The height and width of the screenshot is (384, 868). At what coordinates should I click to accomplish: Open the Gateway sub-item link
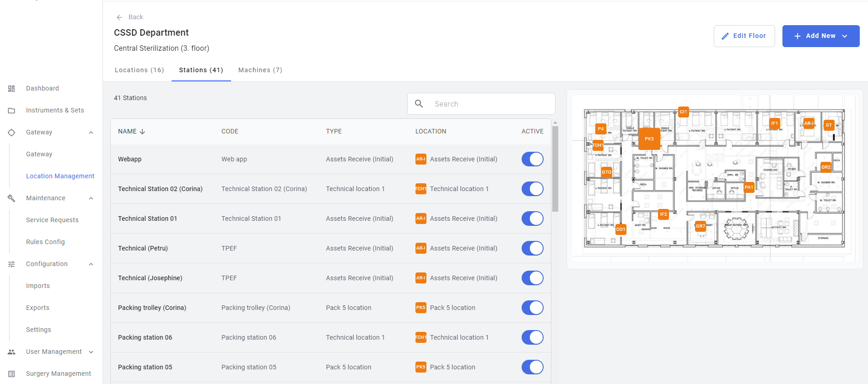coord(39,154)
